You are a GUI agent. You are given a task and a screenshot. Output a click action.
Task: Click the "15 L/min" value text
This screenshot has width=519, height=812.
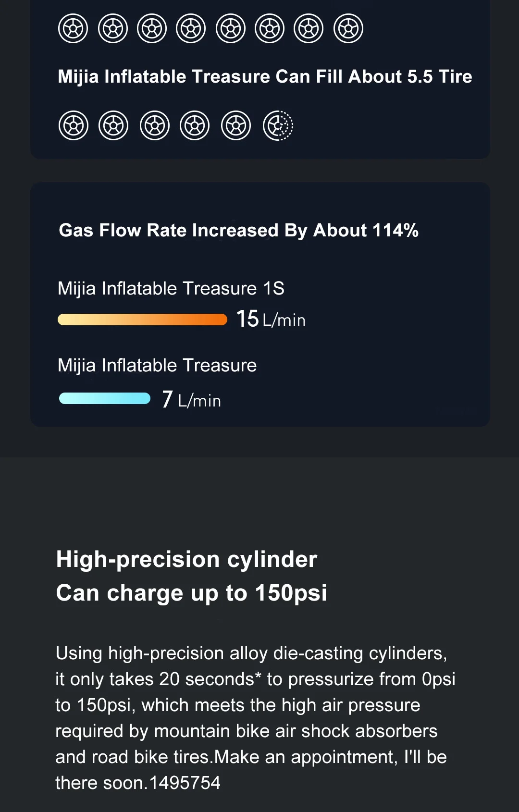tap(271, 319)
